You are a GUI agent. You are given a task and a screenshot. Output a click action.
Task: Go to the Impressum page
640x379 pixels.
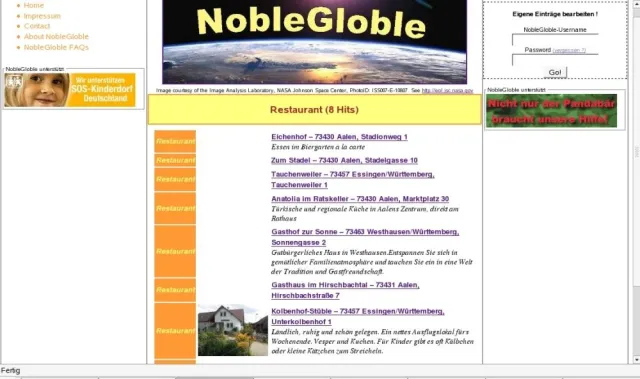pos(42,16)
